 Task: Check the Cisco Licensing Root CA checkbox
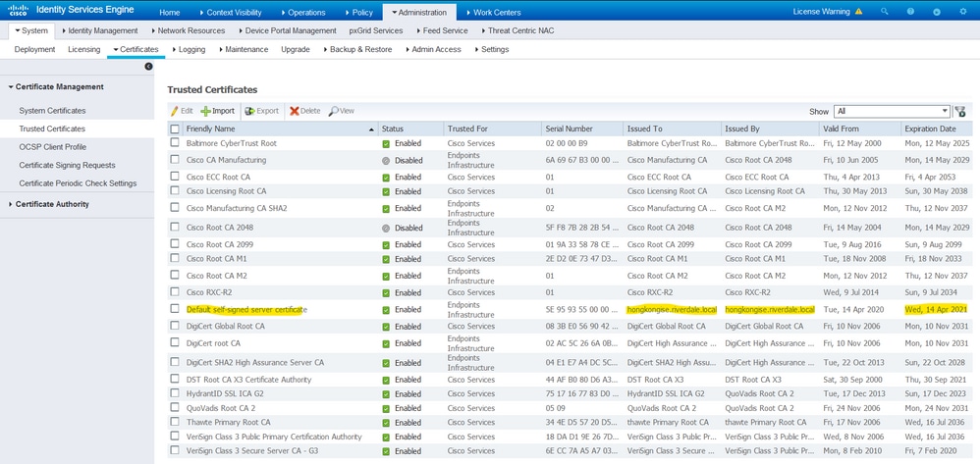click(175, 190)
